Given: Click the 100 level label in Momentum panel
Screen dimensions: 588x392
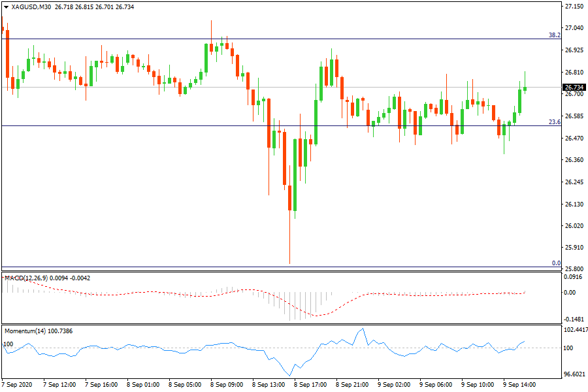Looking at the screenshot, I should pyautogui.click(x=8, y=344).
